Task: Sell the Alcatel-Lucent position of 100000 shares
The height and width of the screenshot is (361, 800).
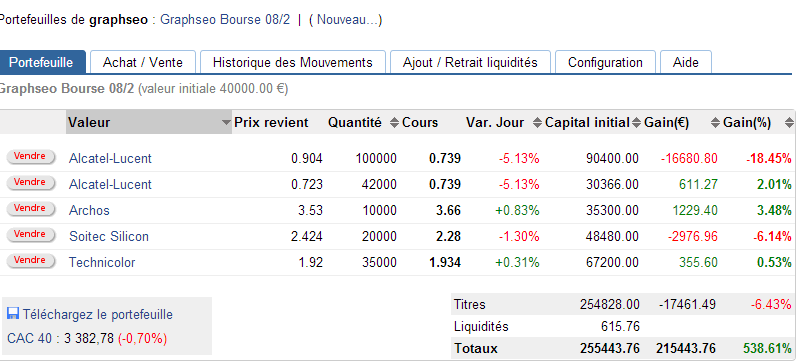Action: coord(30,157)
